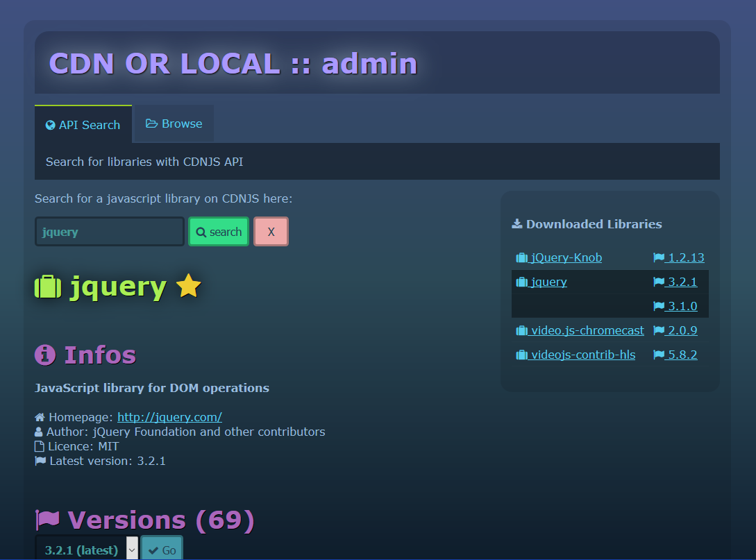This screenshot has width=756, height=560.
Task: Click the suitcase icon beside jQuery-Knob
Action: click(521, 258)
